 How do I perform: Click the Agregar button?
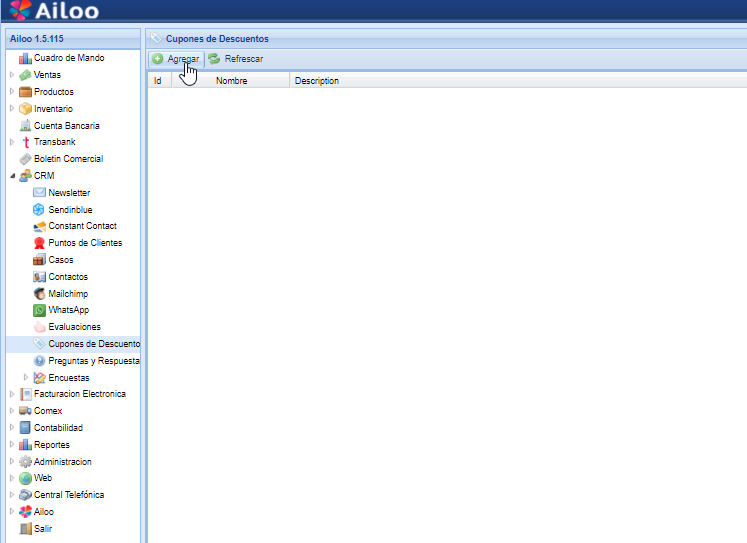pos(176,59)
